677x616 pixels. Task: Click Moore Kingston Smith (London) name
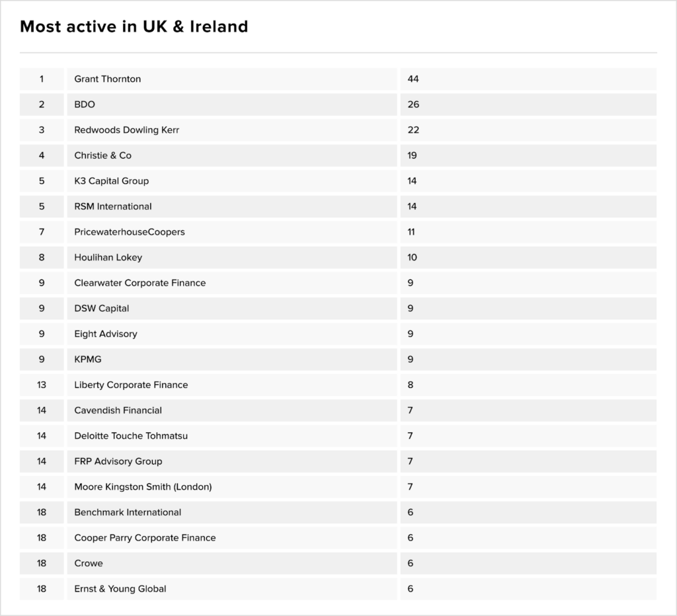click(x=143, y=486)
